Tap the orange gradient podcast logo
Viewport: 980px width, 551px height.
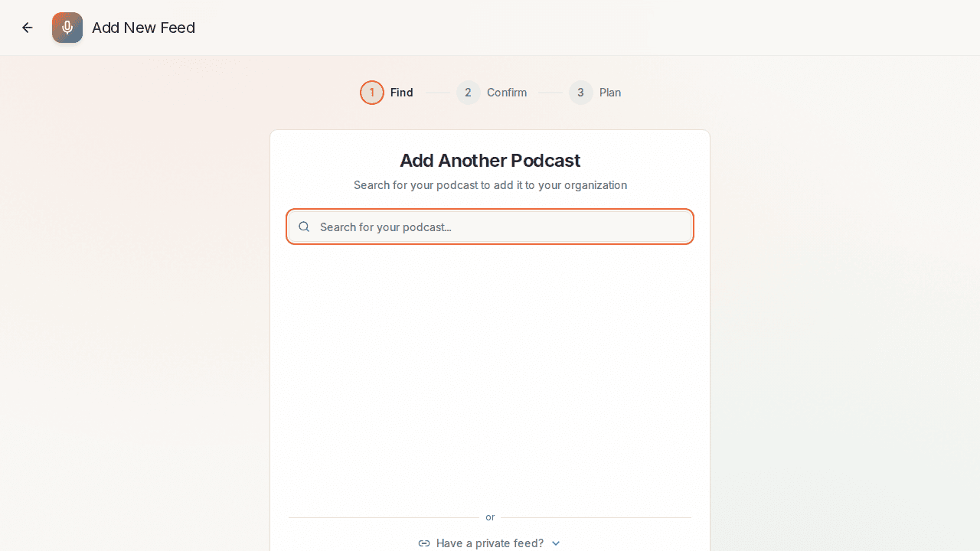click(67, 28)
